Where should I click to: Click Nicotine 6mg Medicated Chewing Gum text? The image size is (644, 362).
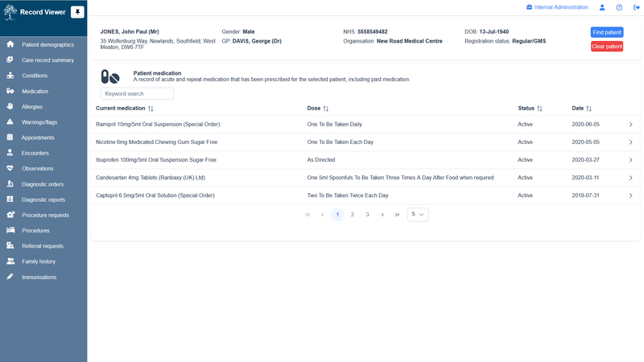tap(156, 142)
